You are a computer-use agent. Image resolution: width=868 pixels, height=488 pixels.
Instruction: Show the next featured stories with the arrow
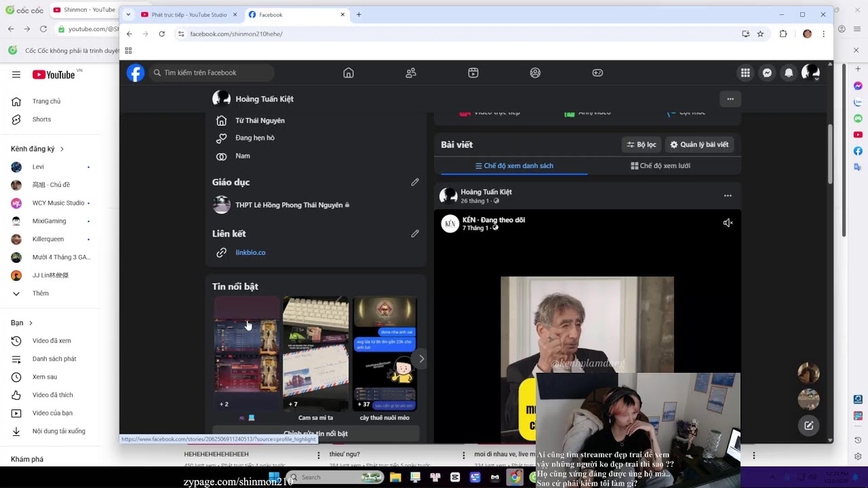coord(421,359)
